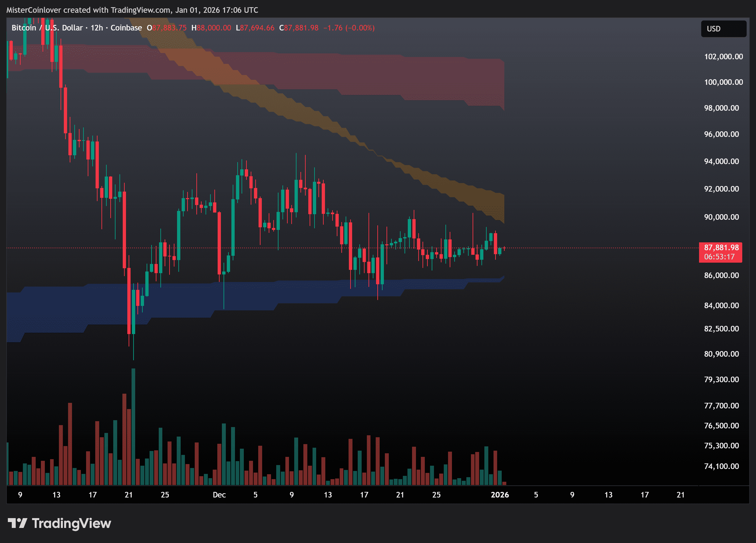Select the 12h interval text in header
Image resolution: width=756 pixels, height=543 pixels.
coord(97,28)
